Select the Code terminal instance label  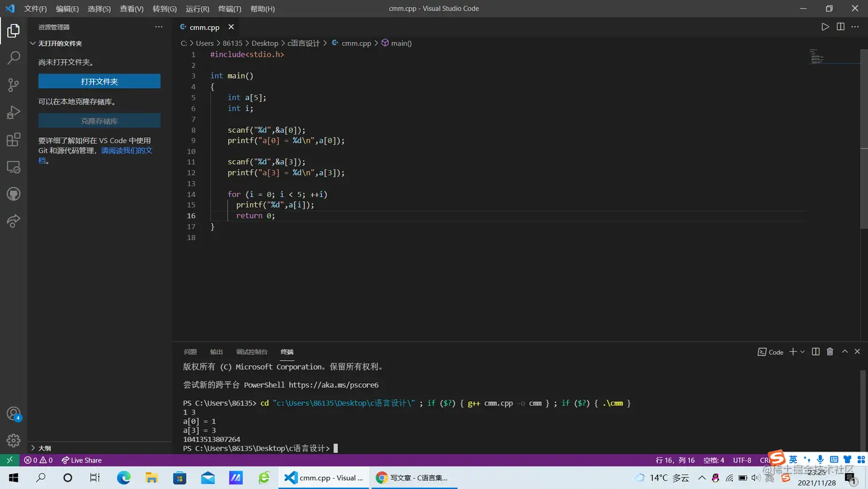[770, 352]
